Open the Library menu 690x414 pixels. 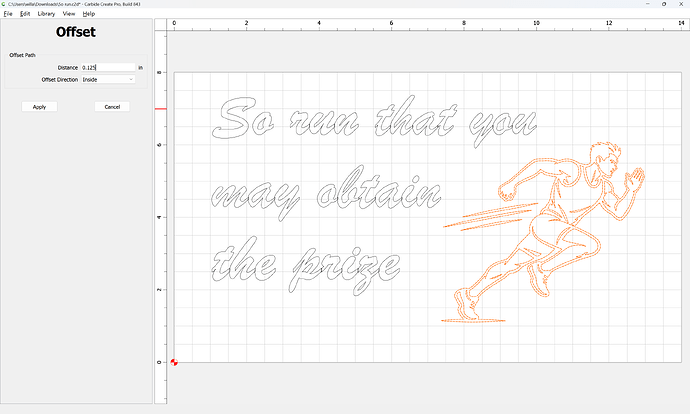coord(46,14)
